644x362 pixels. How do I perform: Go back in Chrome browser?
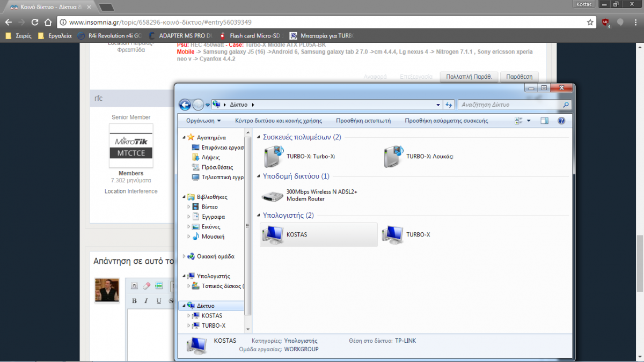[x=8, y=23]
